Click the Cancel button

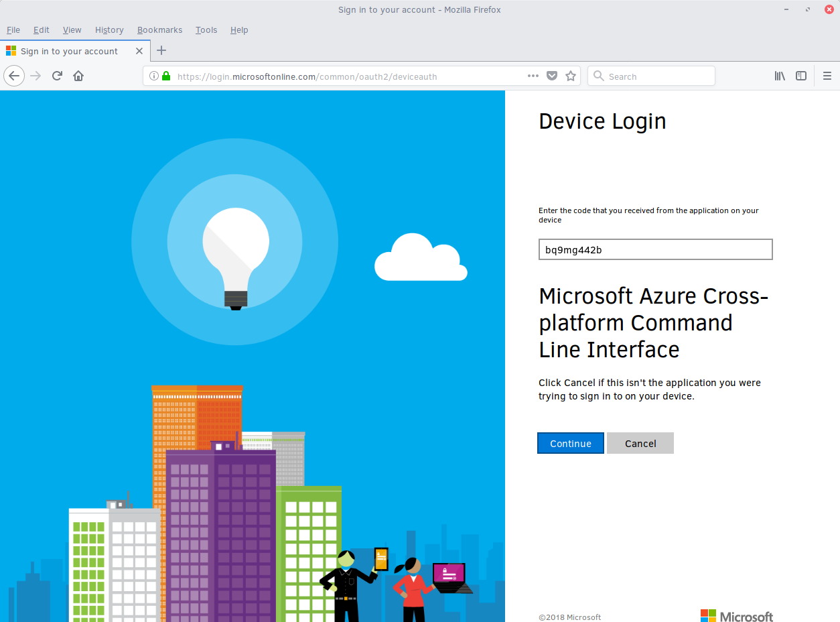pos(640,443)
